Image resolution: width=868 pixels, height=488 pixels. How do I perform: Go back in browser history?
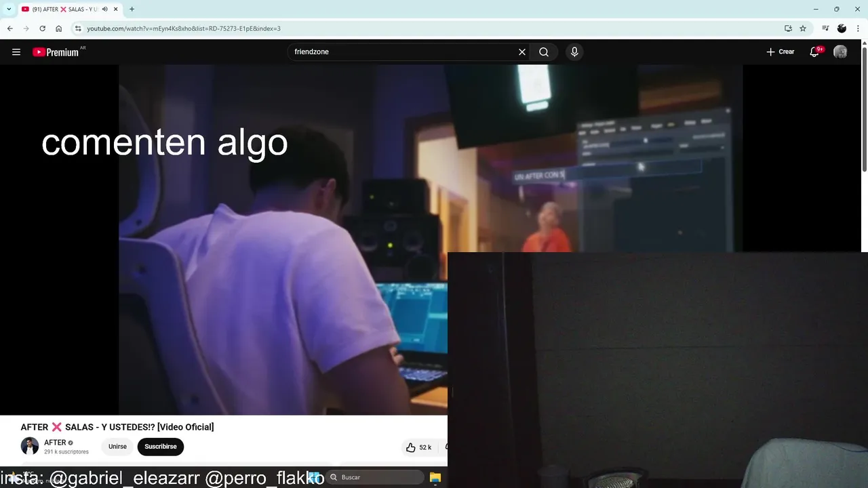(9, 28)
